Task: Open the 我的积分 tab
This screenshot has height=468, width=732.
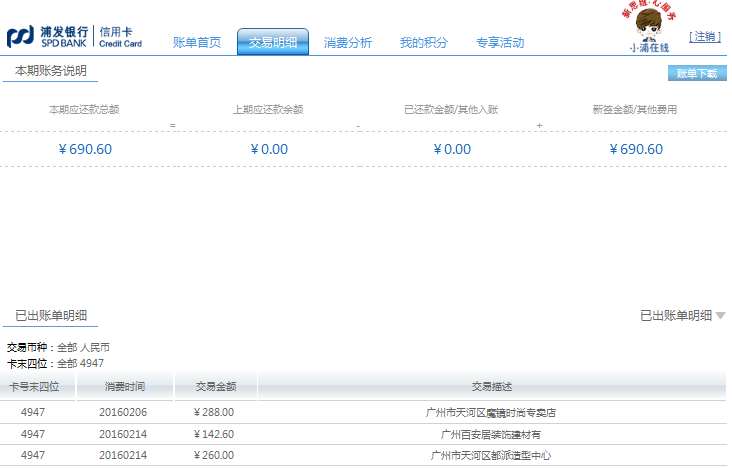Action: click(x=423, y=42)
